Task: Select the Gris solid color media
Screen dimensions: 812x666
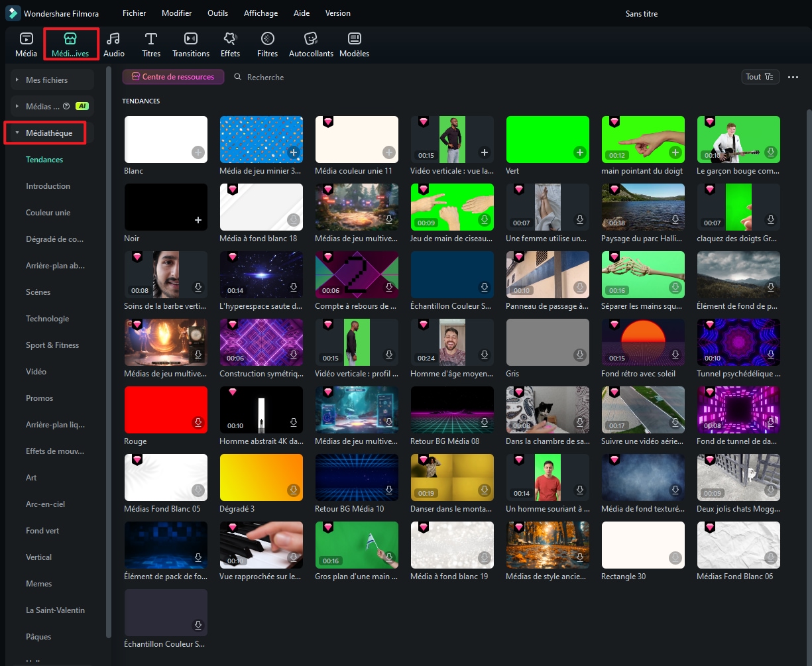Action: (x=548, y=342)
